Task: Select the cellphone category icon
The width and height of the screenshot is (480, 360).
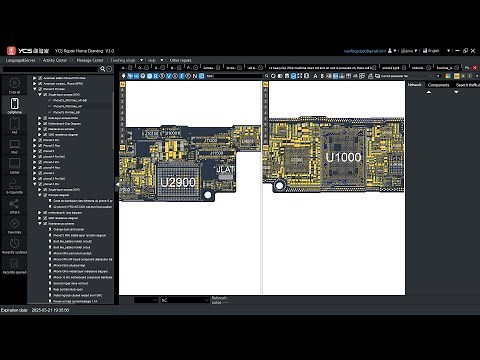Action: tap(14, 105)
